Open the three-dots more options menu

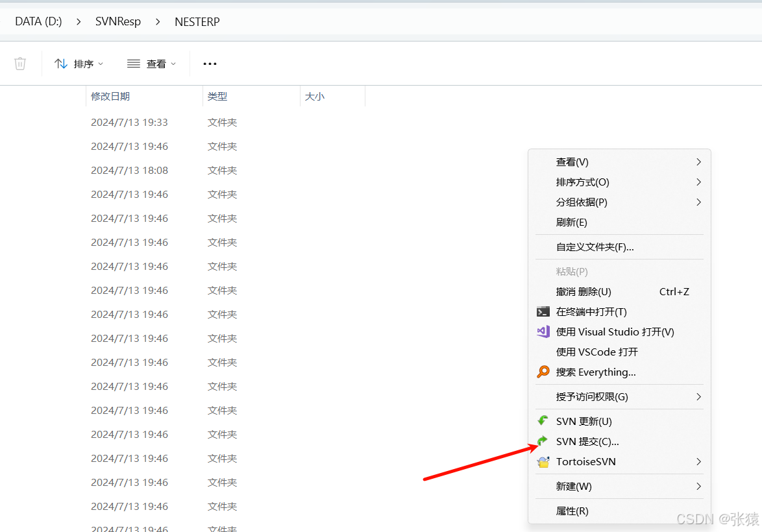[210, 64]
